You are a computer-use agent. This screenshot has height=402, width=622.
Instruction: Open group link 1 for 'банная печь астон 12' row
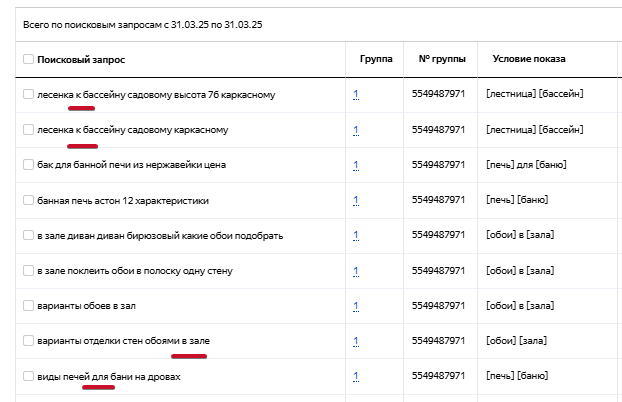pyautogui.click(x=356, y=200)
